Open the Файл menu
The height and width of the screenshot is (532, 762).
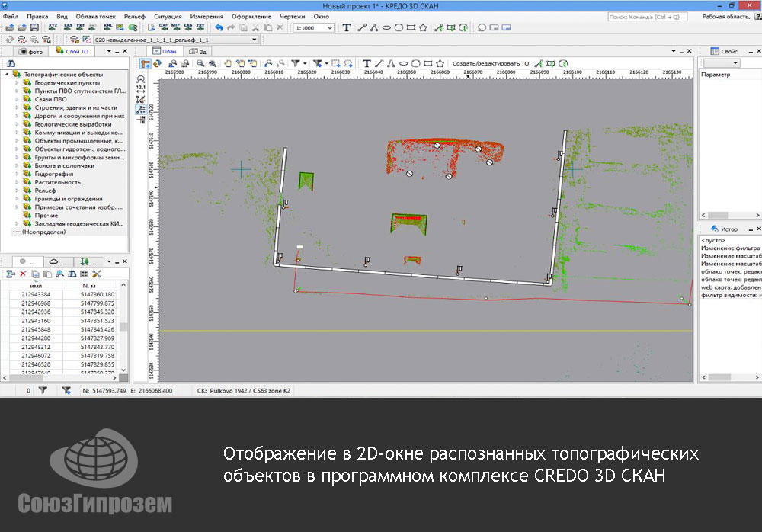(x=11, y=17)
